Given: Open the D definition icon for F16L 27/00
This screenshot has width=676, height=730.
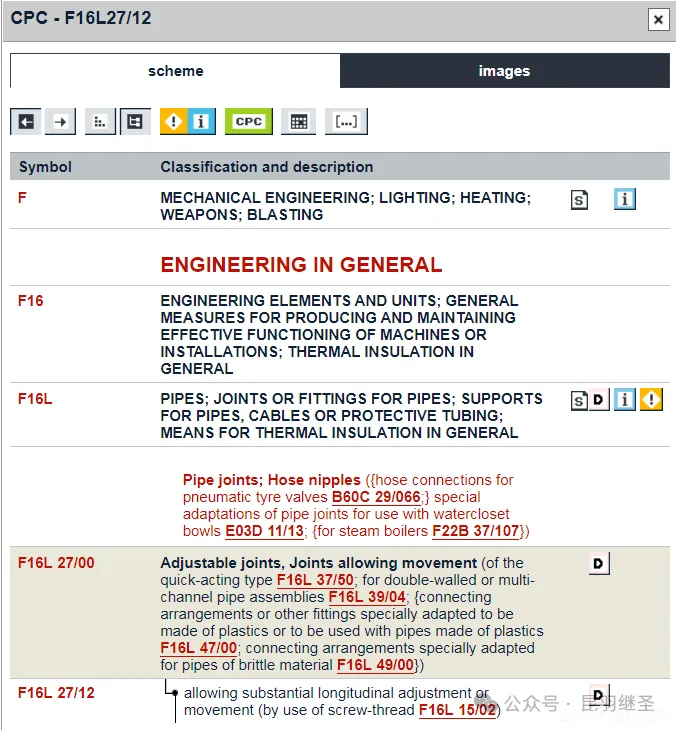Looking at the screenshot, I should pos(599,564).
